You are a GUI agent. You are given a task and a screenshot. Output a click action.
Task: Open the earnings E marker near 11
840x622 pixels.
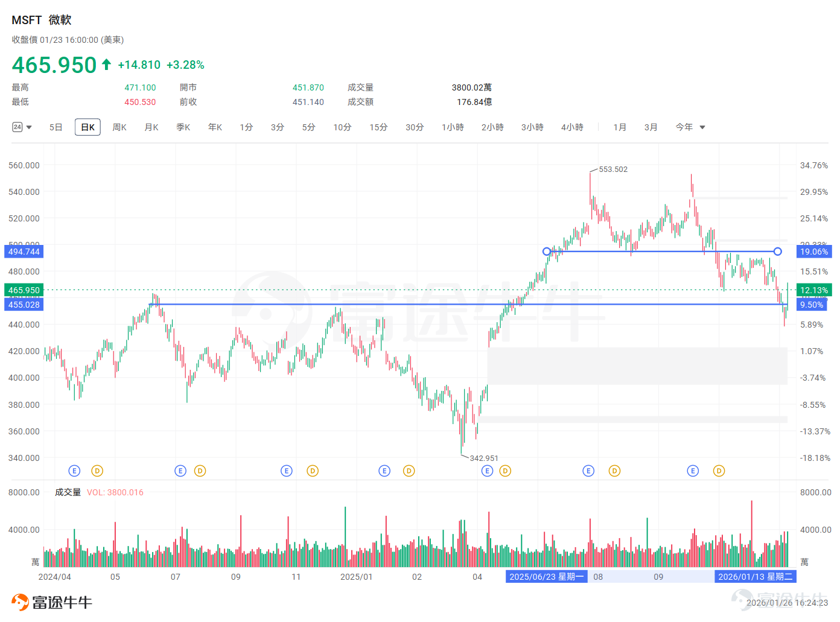pos(287,471)
